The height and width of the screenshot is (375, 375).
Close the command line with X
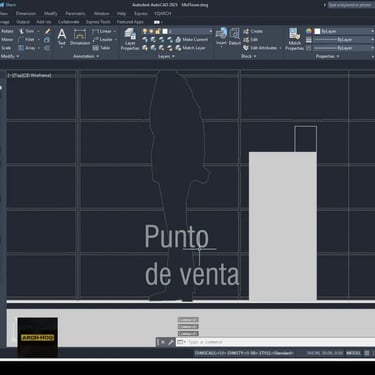(163, 342)
